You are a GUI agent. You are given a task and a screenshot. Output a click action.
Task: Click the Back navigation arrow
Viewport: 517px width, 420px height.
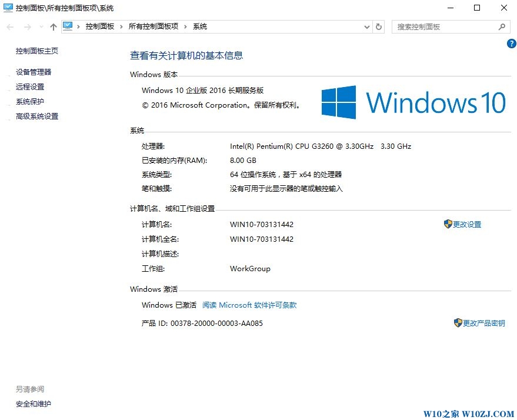tap(10, 27)
